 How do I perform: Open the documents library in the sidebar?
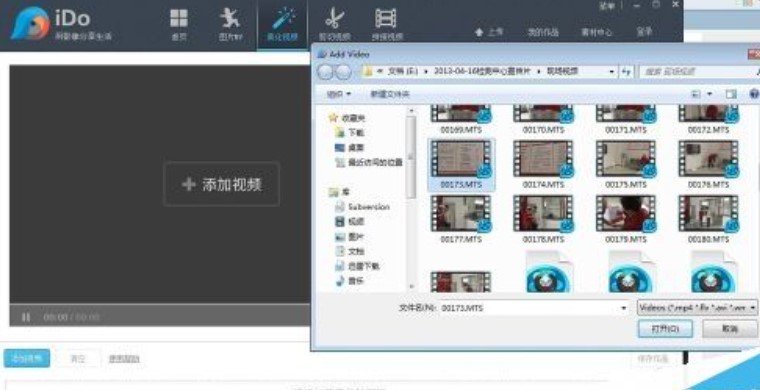(350, 251)
